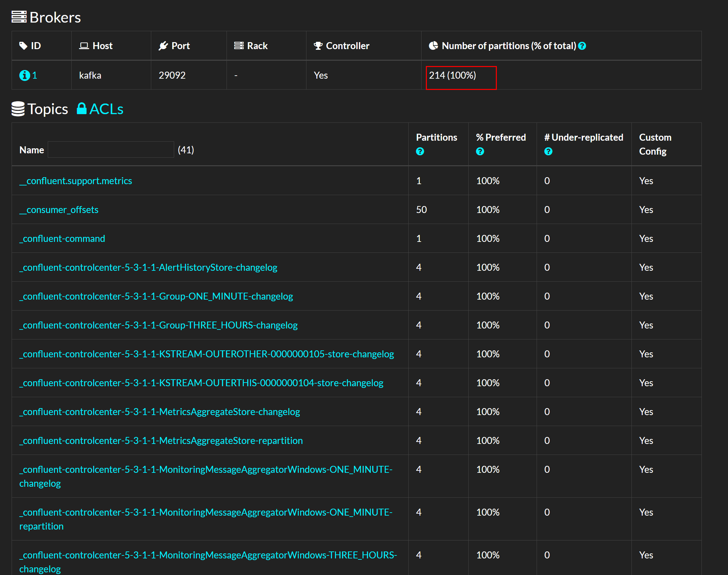The image size is (728, 575).
Task: Open the __consumer_offsets topic
Action: pos(59,210)
